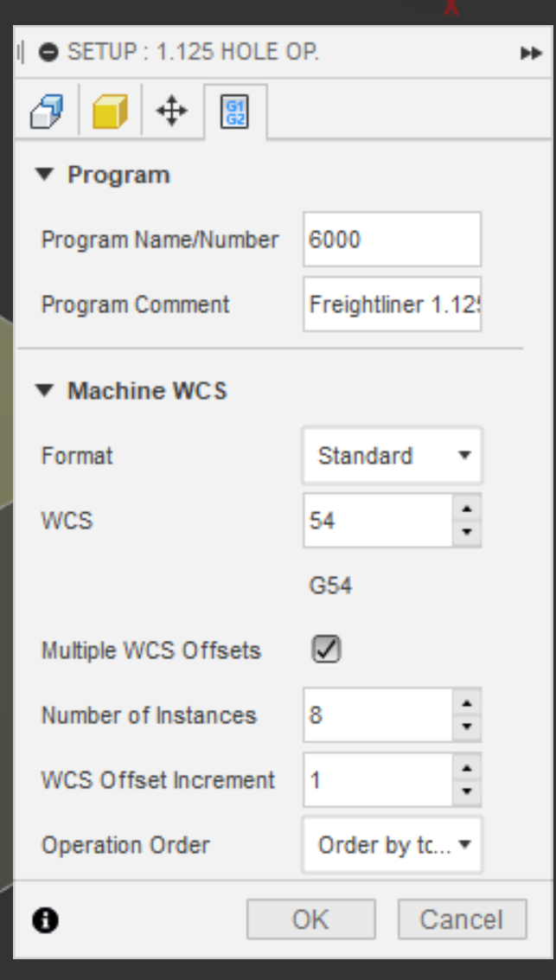The width and height of the screenshot is (556, 980).
Task: Collapse the Program section
Action: [45, 174]
